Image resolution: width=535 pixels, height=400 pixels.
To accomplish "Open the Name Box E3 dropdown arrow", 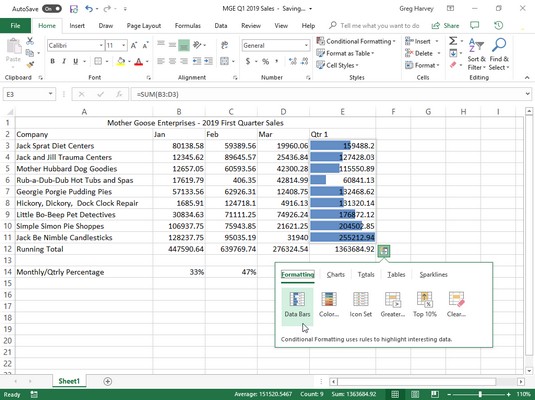I will 50,94.
